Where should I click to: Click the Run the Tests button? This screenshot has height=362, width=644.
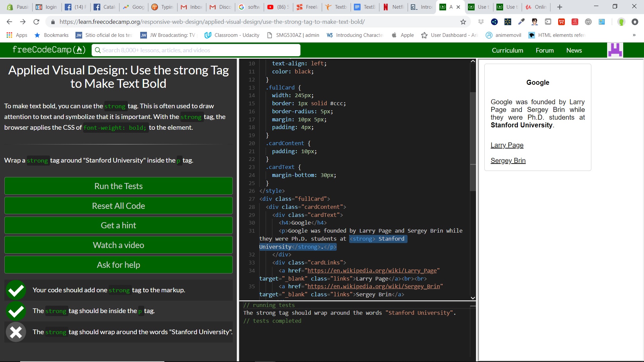click(x=118, y=186)
